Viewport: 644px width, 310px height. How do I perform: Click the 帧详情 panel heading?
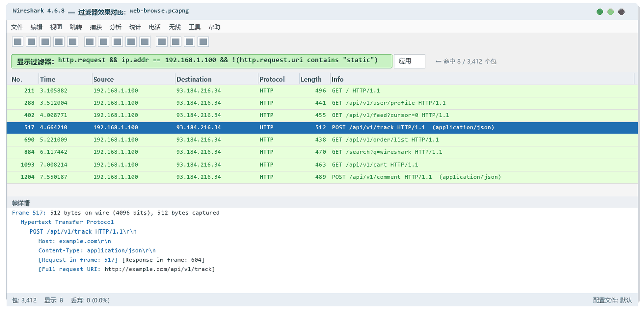tap(21, 203)
